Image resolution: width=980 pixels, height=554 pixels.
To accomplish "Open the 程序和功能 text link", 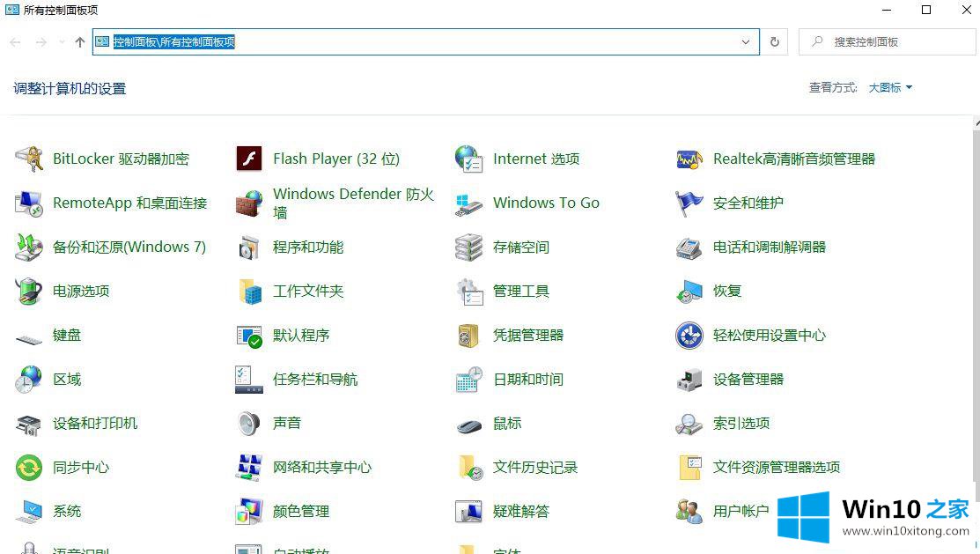I will (308, 247).
